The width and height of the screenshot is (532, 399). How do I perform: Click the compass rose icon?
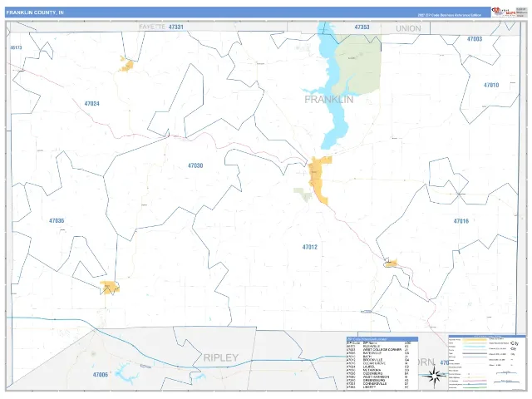point(434,376)
